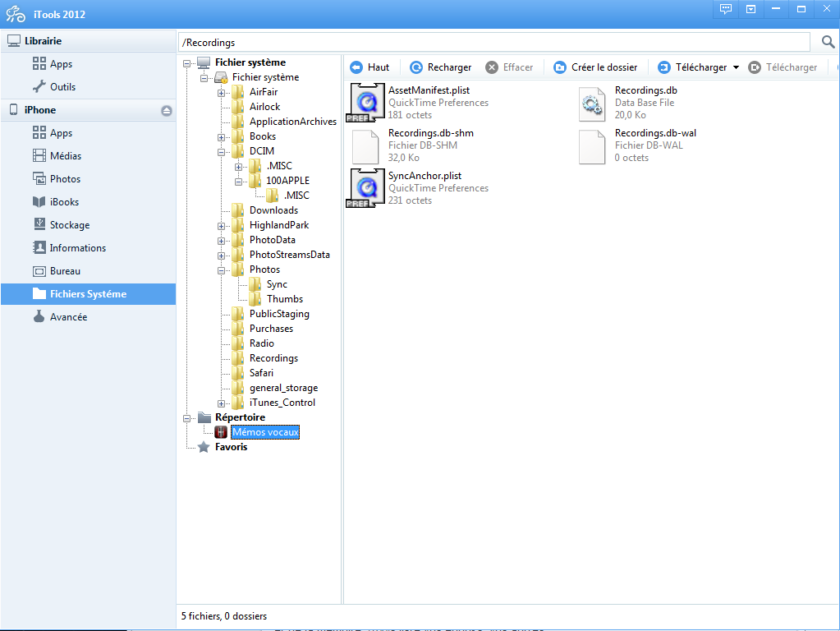Viewport: 840px width, 631px height.
Task: Expand the .MISC folder under DCIM
Action: coord(238,168)
